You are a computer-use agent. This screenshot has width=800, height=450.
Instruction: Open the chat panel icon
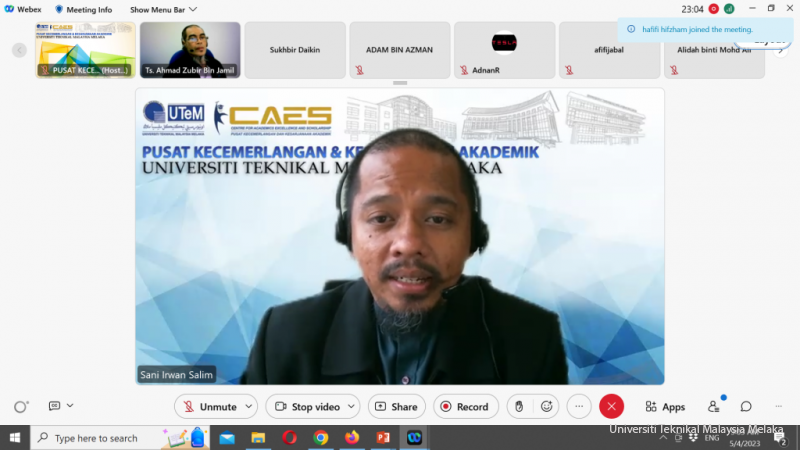coord(746,407)
